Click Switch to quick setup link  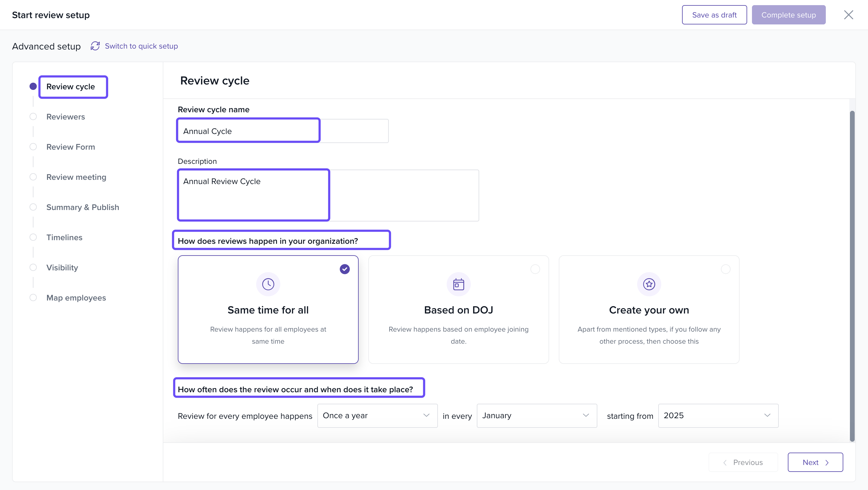pyautogui.click(x=141, y=46)
